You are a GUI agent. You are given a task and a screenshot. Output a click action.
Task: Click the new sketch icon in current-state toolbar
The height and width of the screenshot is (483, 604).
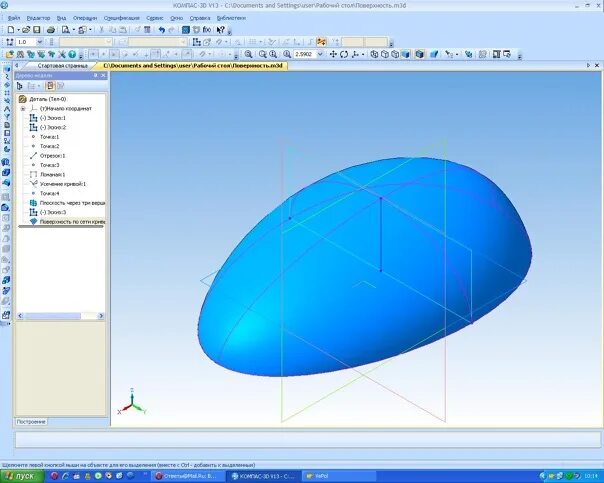click(197, 42)
